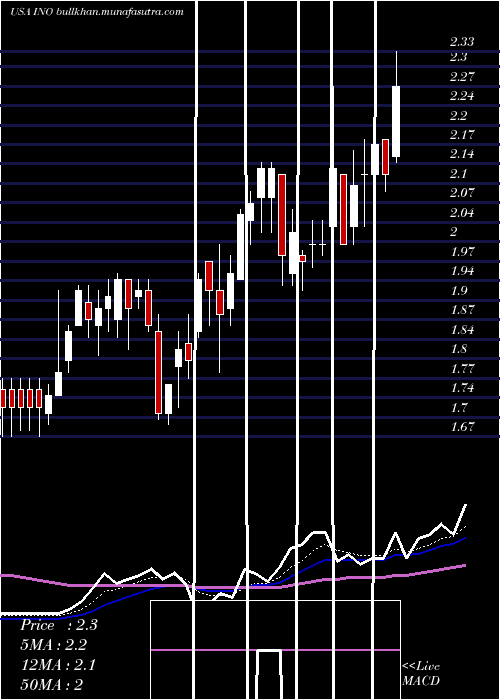Click the USA INO chart title text
The width and height of the screenshot is (500, 700).
tap(97, 12)
